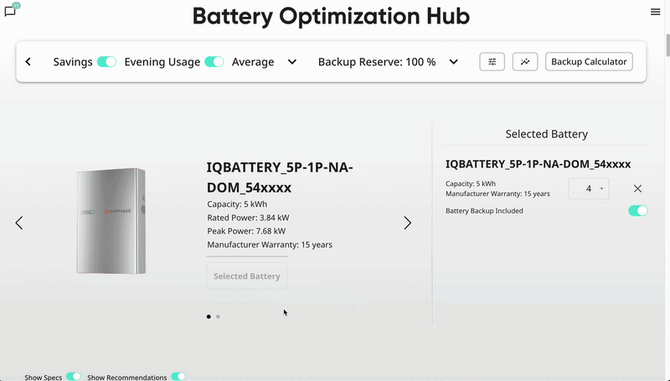This screenshot has width=670, height=381.
Task: Click the Selected Battery button
Action: pos(247,276)
